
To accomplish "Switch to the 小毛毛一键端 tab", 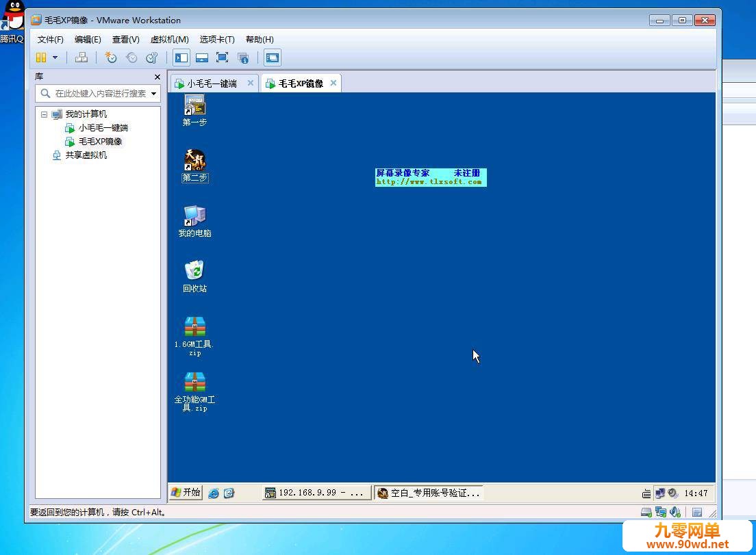I will point(212,83).
